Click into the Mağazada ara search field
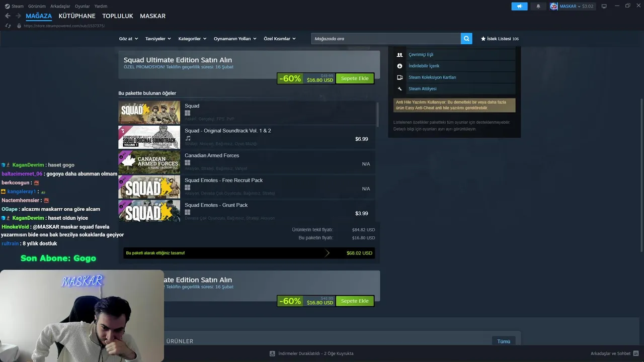This screenshot has width=644, height=362. [x=386, y=38]
